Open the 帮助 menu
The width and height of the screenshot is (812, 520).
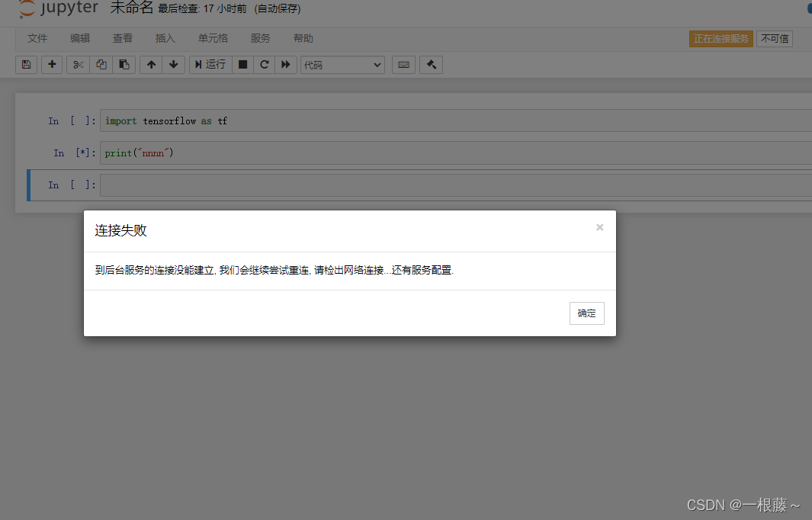pyautogui.click(x=303, y=37)
